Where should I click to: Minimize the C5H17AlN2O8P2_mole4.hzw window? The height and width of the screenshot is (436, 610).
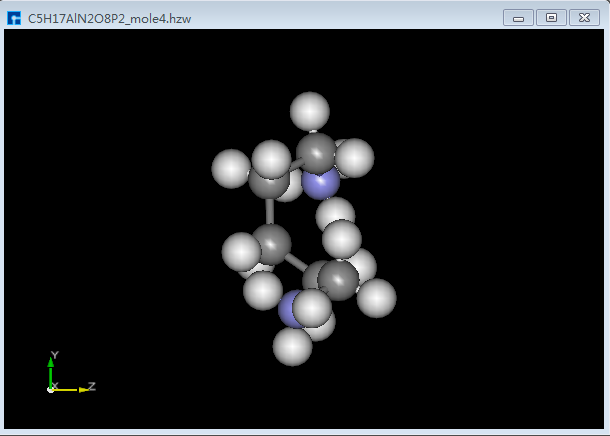[x=518, y=18]
